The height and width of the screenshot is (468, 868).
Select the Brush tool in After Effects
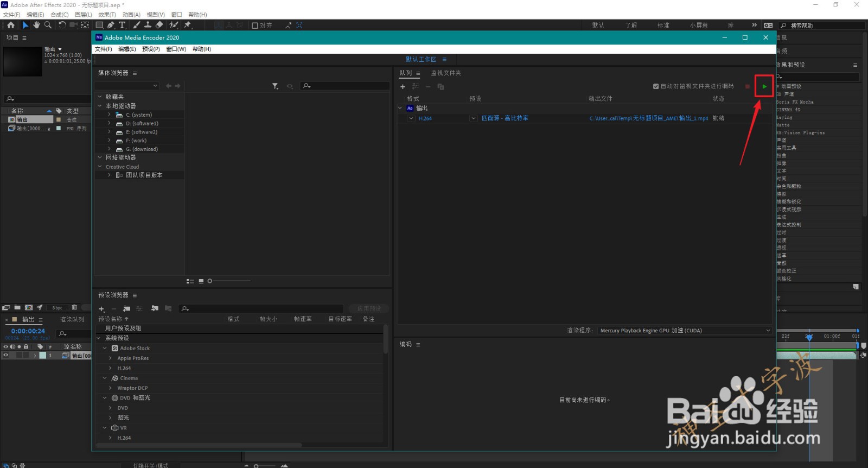[x=136, y=25]
